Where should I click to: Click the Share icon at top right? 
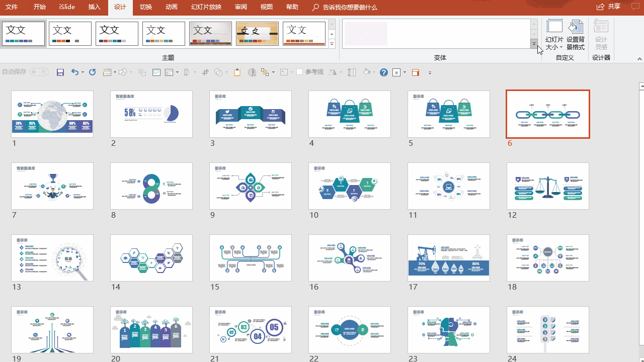tap(608, 7)
